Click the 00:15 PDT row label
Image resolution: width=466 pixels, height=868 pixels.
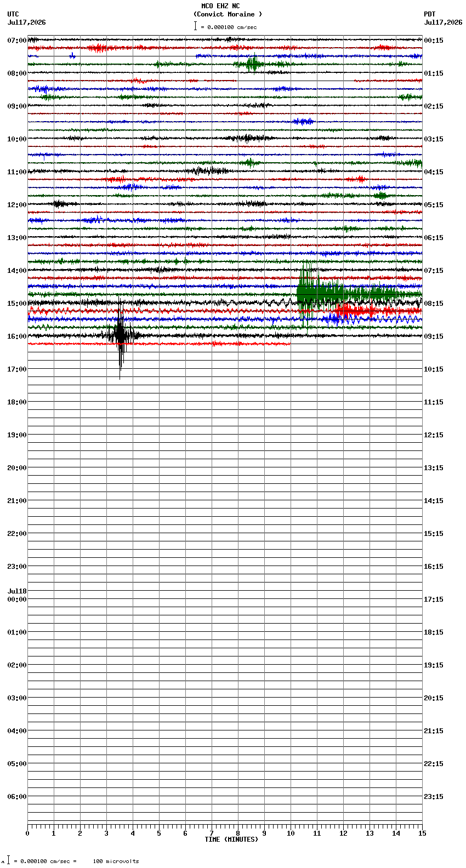coord(434,41)
